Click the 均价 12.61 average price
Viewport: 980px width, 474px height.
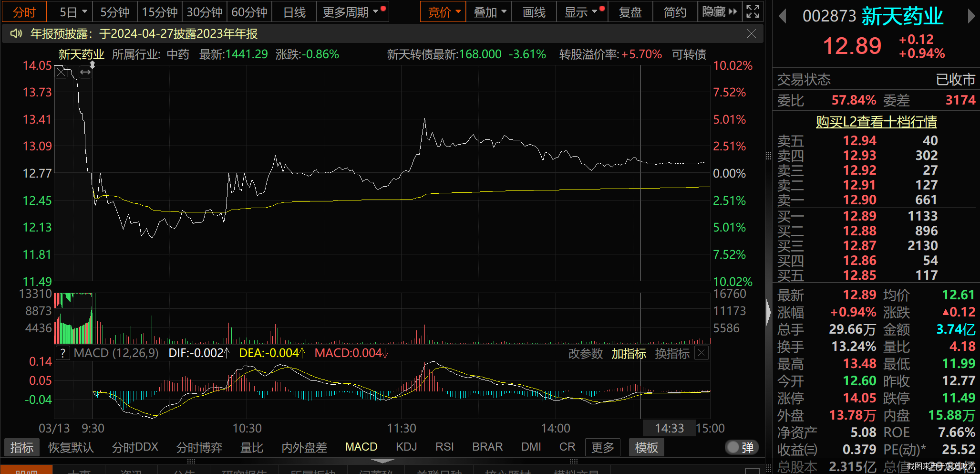coord(959,295)
